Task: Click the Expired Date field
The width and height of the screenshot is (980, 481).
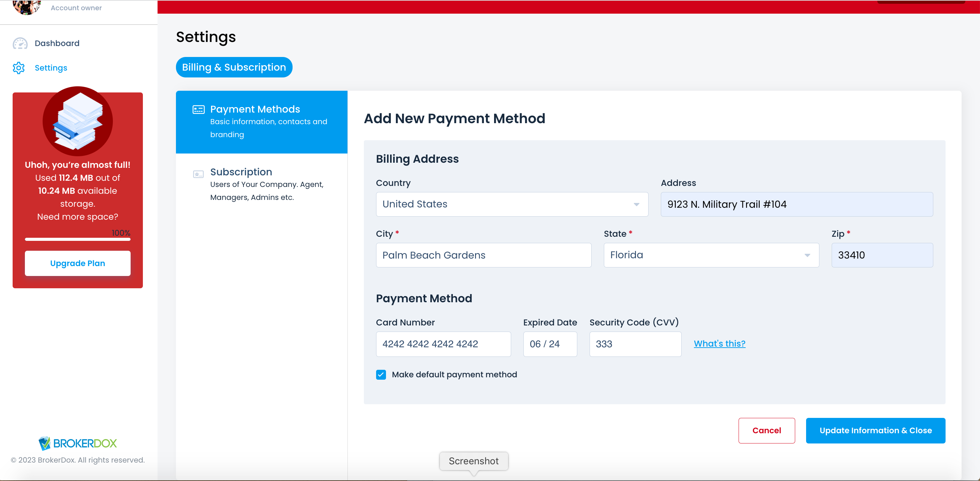Action: 550,344
